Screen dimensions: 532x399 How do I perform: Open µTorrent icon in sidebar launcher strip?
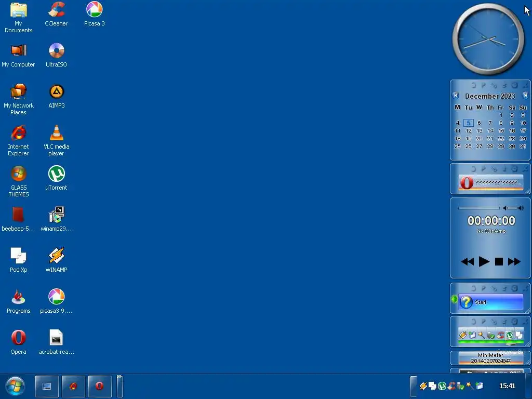[x=510, y=335]
